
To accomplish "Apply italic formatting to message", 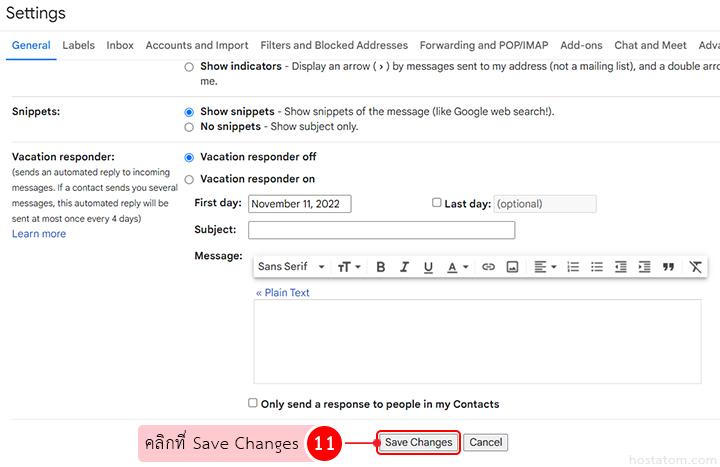I will 405,267.
